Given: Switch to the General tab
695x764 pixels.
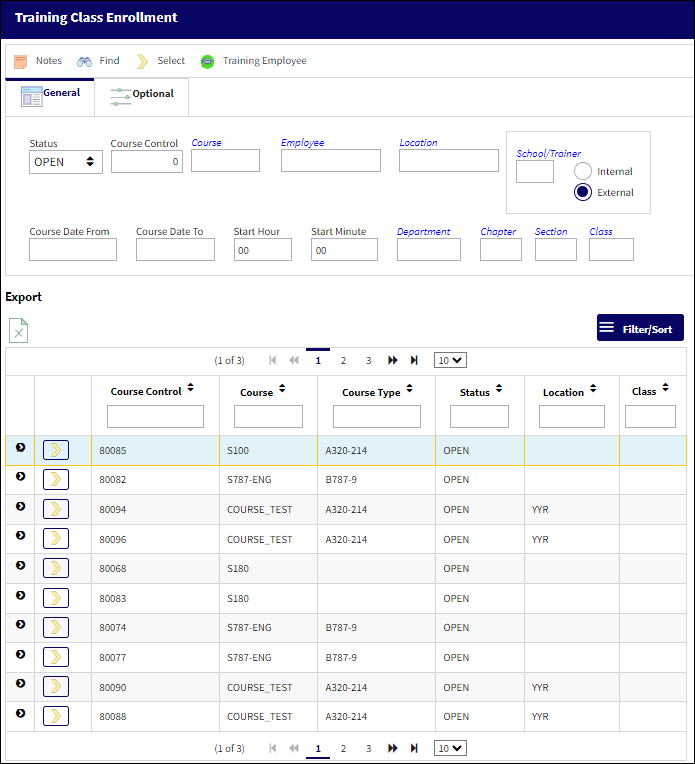Looking at the screenshot, I should (x=50, y=96).
